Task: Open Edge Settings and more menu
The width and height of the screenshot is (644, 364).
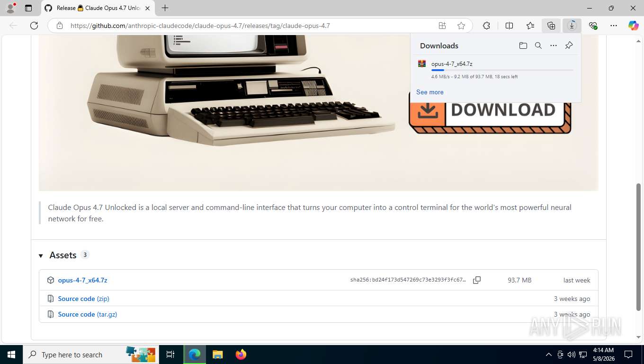Action: tap(614, 26)
